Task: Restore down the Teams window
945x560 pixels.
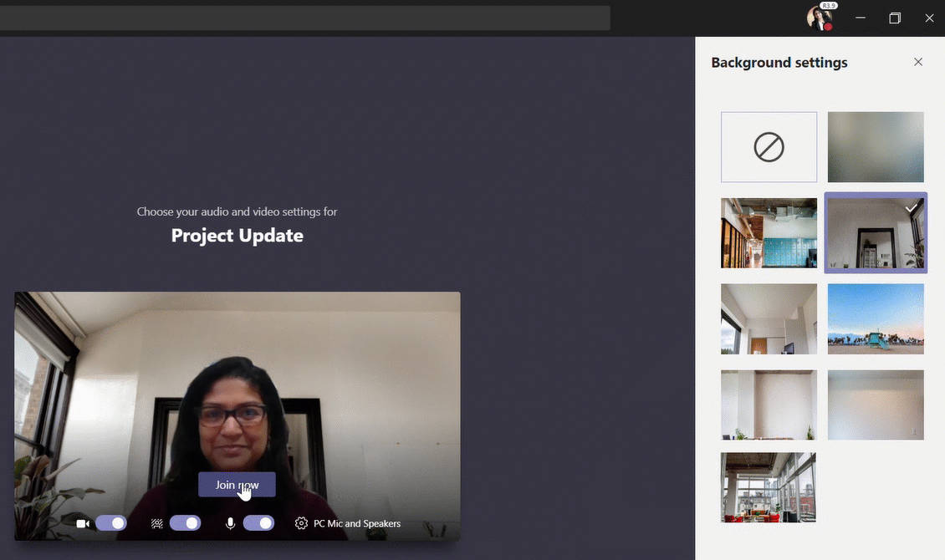Action: [895, 18]
